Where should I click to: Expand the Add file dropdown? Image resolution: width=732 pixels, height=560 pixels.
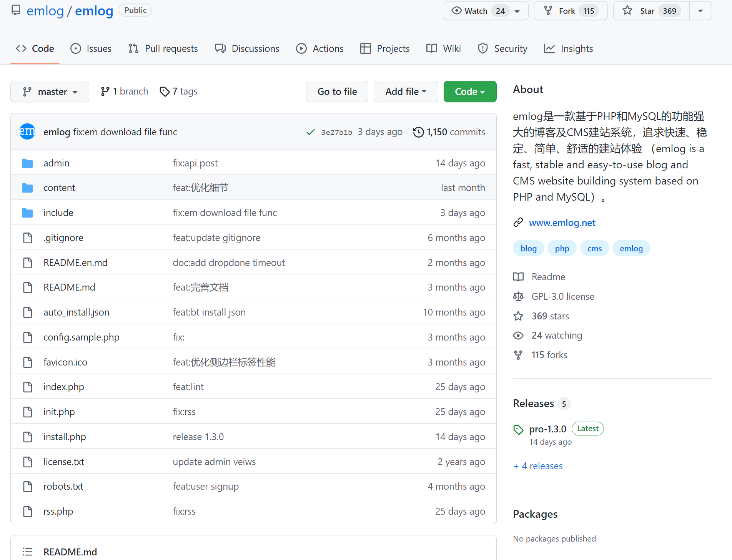click(406, 91)
